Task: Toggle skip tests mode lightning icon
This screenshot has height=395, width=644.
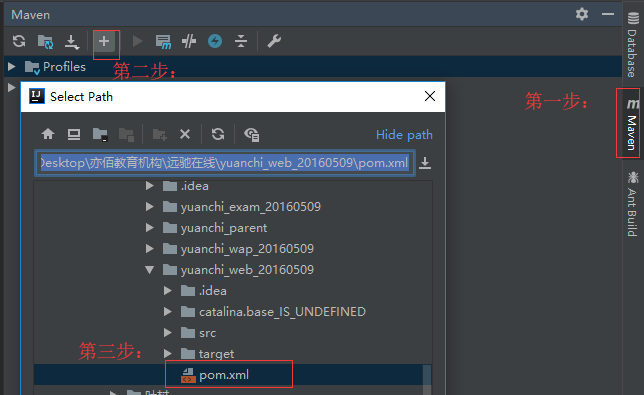Action: tap(215, 41)
